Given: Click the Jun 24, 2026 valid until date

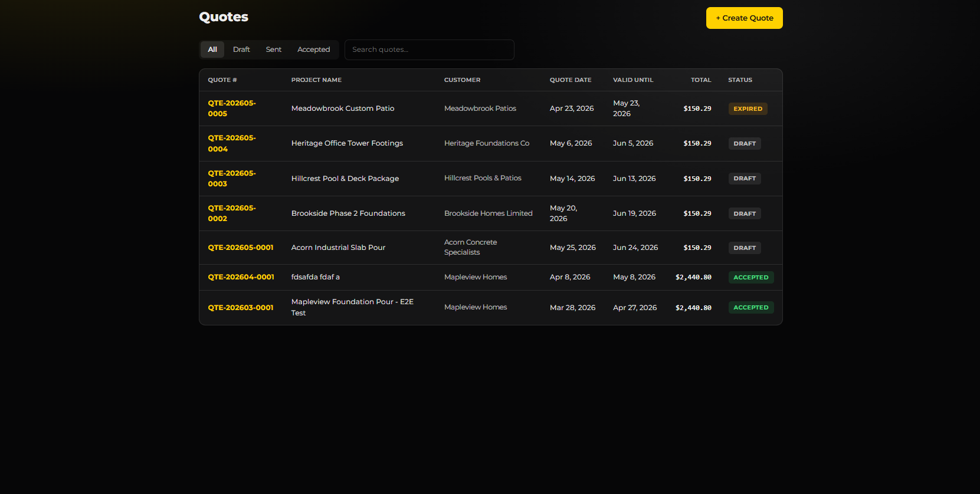Looking at the screenshot, I should point(635,248).
